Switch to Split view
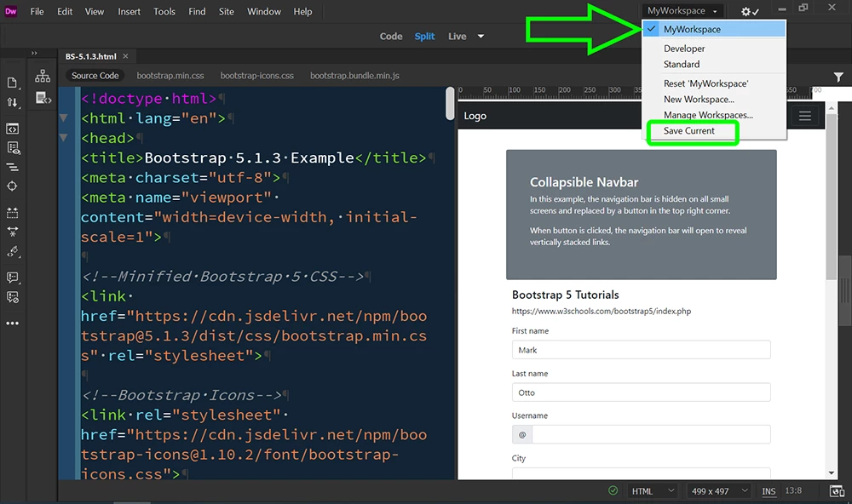This screenshot has height=504, width=852. tap(424, 37)
